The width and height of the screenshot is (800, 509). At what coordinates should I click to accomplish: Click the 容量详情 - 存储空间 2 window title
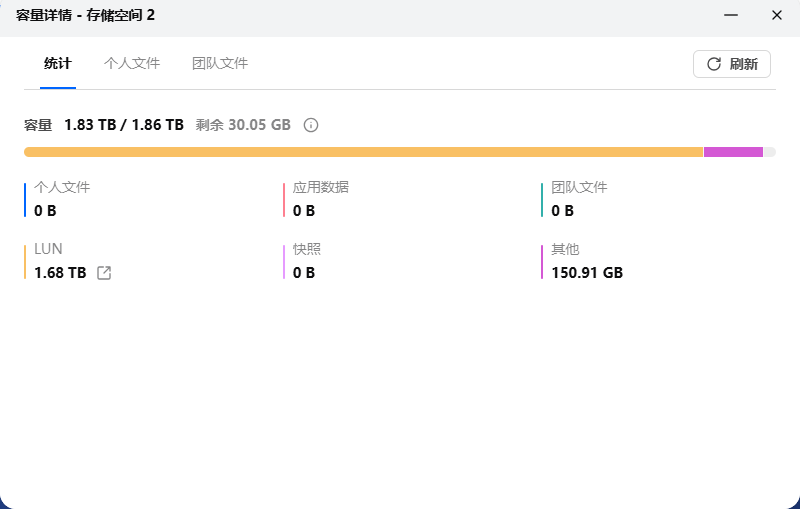click(85, 15)
